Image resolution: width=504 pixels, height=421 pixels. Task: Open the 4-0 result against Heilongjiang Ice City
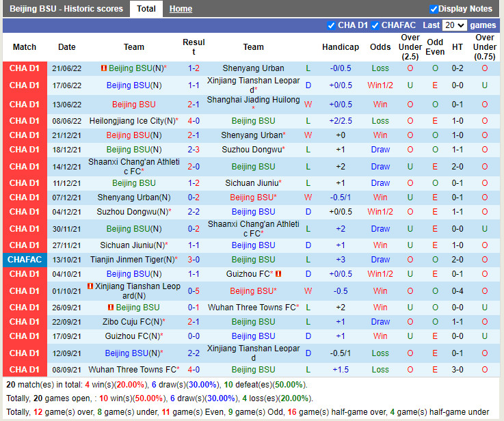[x=194, y=121]
